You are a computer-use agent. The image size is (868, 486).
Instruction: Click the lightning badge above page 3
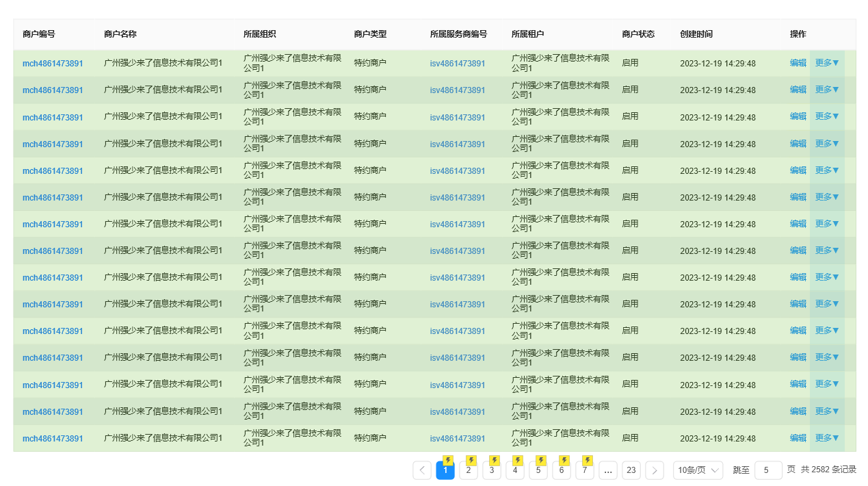495,461
